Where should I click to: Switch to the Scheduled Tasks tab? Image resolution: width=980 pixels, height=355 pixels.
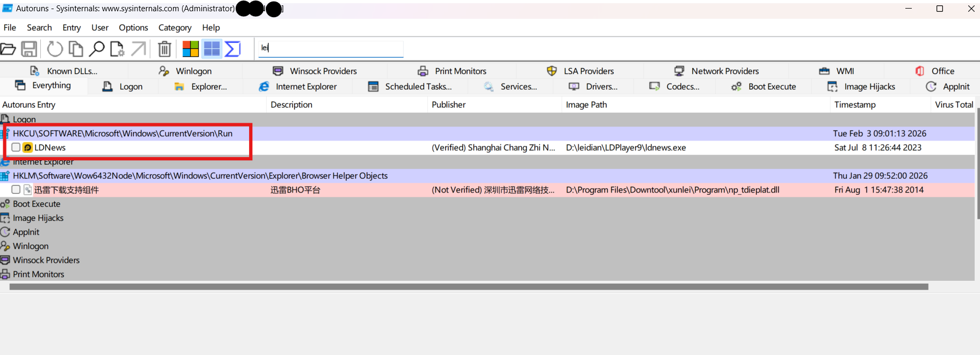point(410,87)
